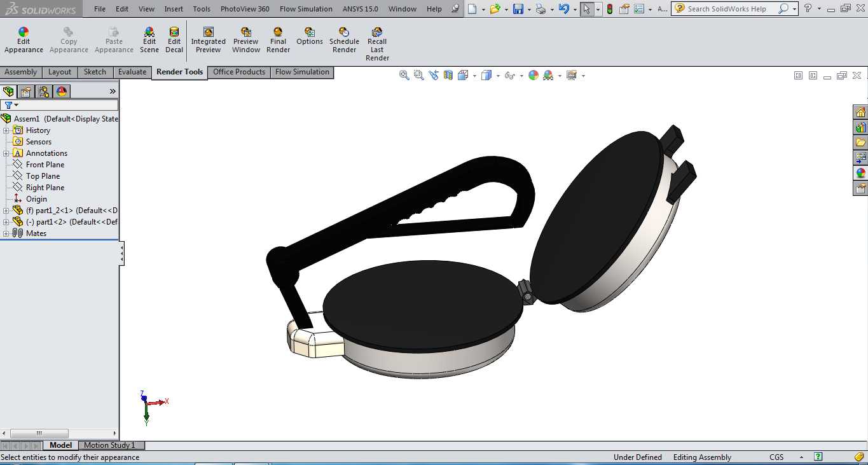Viewport: 868px width, 465px height.
Task: Click the Previous View icon
Action: pos(434,75)
